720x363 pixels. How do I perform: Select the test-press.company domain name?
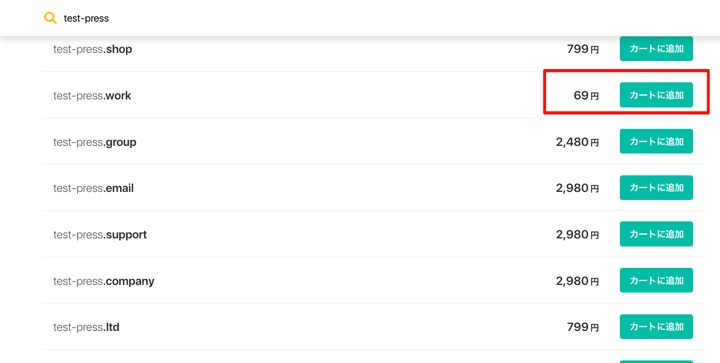point(104,281)
